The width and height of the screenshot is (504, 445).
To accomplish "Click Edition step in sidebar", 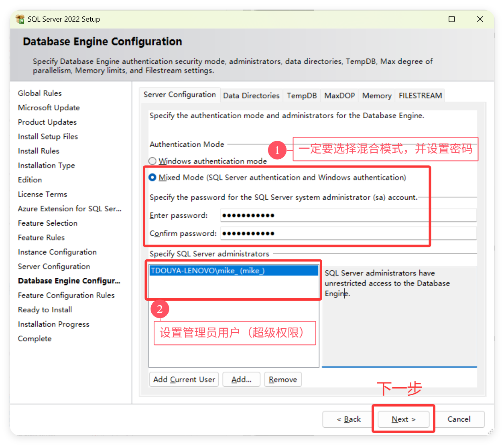I will (x=30, y=180).
